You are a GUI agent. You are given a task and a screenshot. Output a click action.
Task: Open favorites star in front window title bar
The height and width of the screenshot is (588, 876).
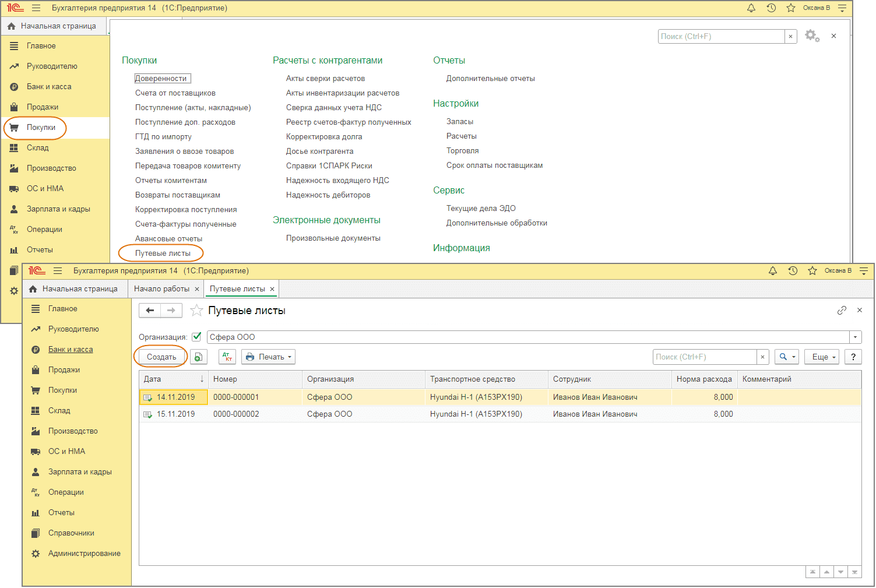pos(812,271)
